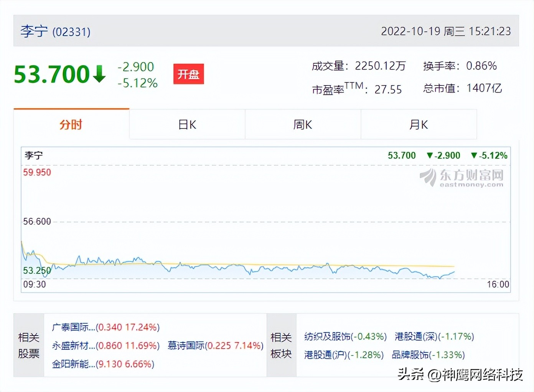Open the 李宁 (02331) stock title link
This screenshot has height=392, width=534.
(56, 31)
